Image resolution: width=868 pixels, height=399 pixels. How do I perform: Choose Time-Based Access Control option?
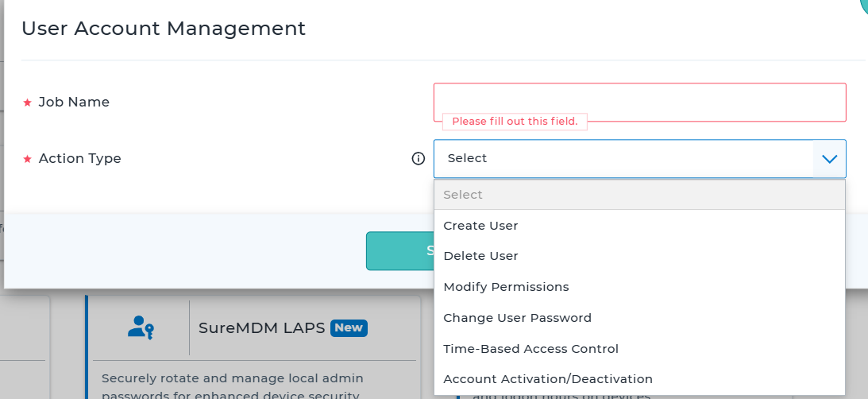click(x=530, y=349)
